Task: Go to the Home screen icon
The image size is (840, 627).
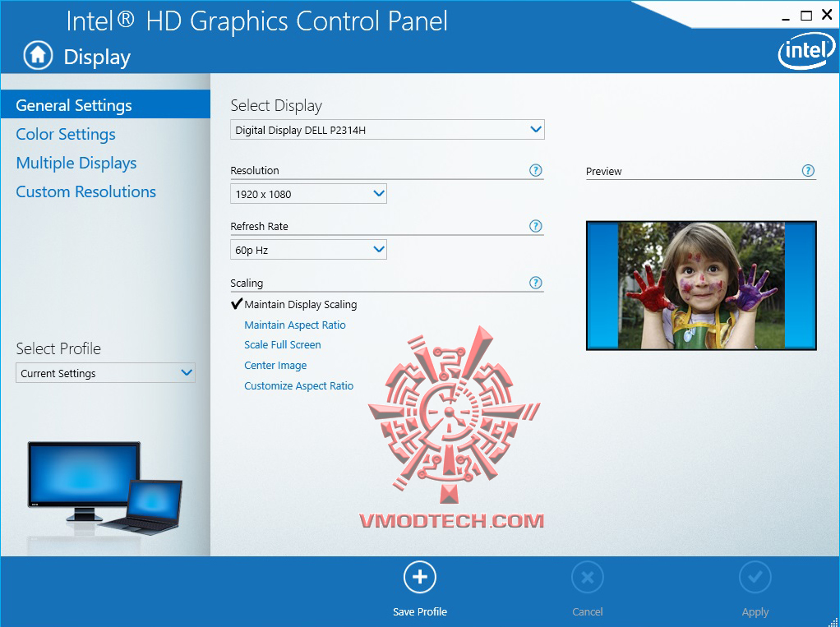Action: tap(38, 55)
